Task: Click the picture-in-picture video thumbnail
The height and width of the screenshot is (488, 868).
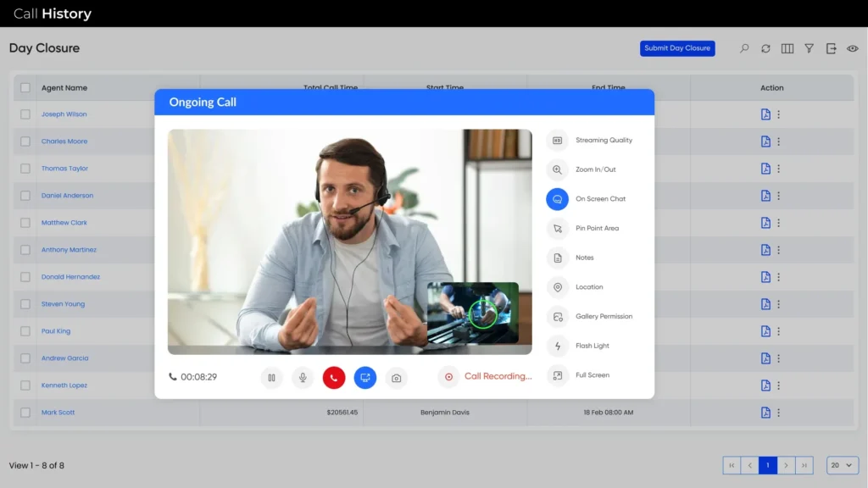Action: point(473,313)
